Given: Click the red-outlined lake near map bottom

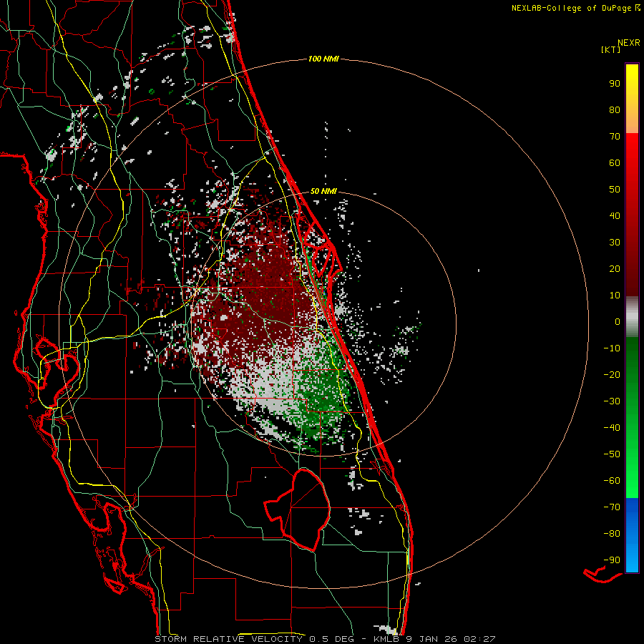Looking at the screenshot, I should 297,509.
